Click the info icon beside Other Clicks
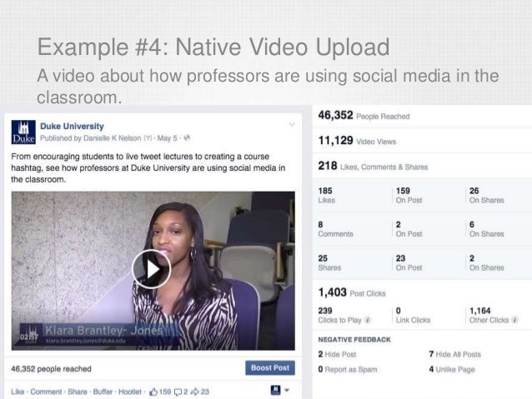 (514, 320)
